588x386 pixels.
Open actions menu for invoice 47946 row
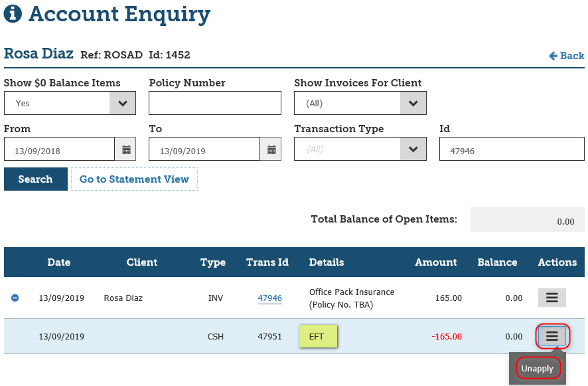(x=551, y=298)
